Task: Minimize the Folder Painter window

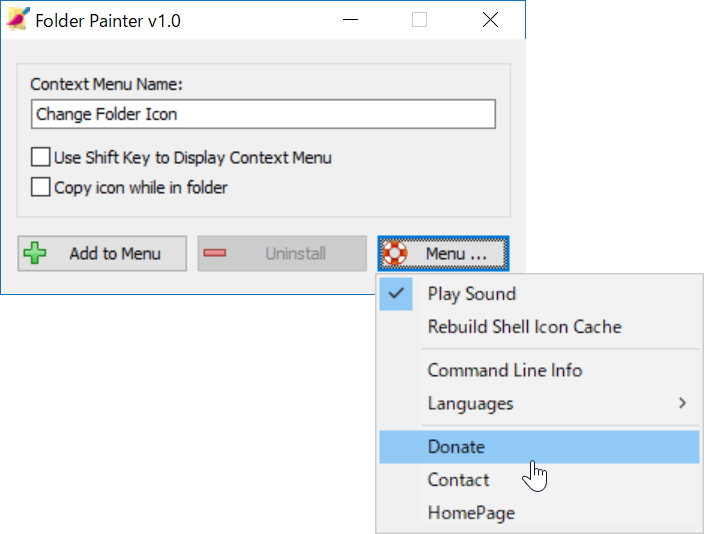Action: pos(350,20)
